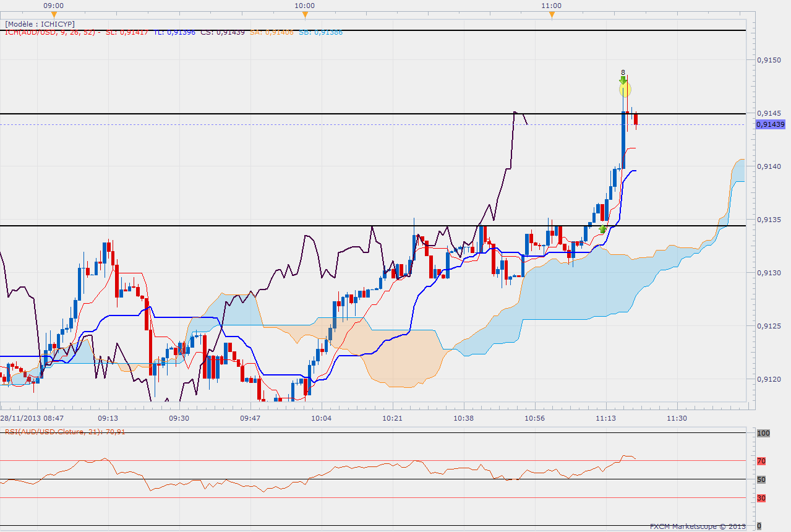
Task: Click the RSI 0 level label
Action: point(759,526)
